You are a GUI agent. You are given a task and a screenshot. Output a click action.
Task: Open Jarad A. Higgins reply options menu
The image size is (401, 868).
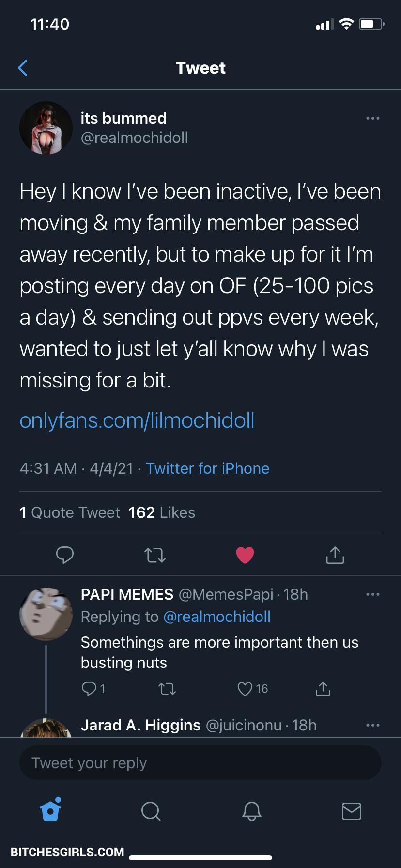[372, 725]
